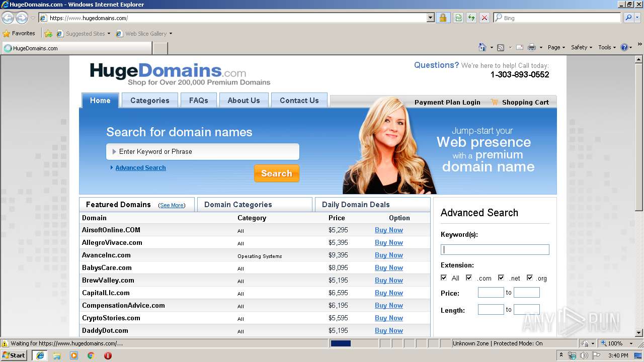Stop loading with the red X icon

pos(485,18)
